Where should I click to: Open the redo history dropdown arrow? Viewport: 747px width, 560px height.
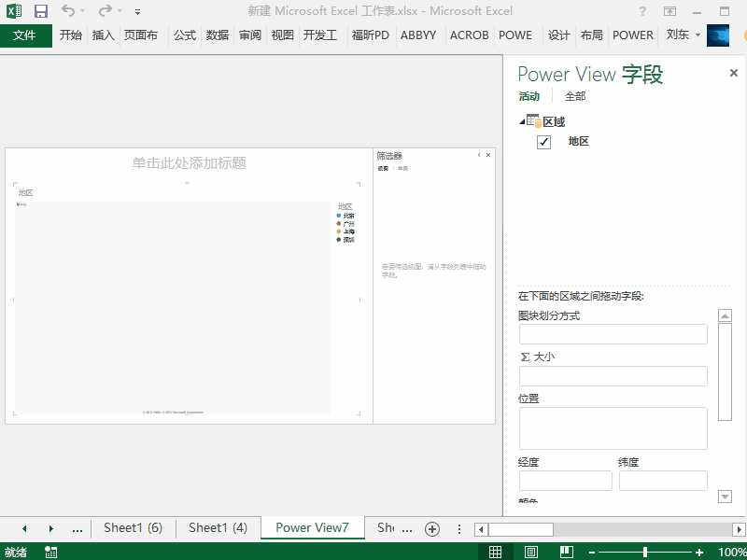tap(120, 11)
